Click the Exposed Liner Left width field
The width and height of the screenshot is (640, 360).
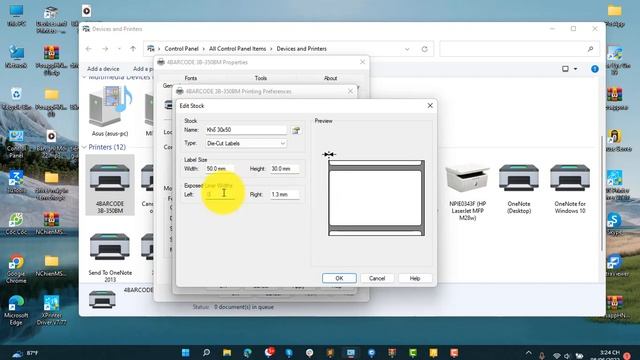(220, 194)
